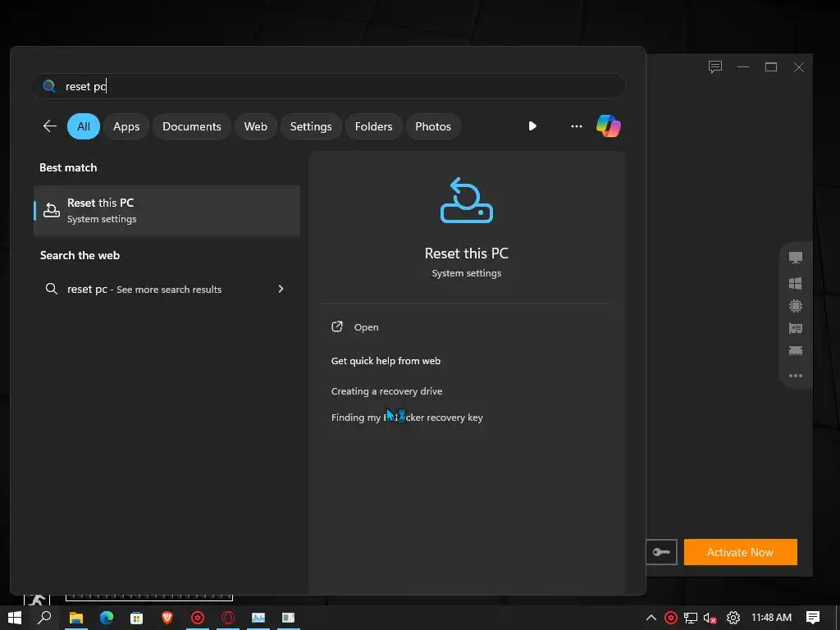Go back using the arrow in search panel
Viewport: 840px width, 630px height.
coord(50,126)
